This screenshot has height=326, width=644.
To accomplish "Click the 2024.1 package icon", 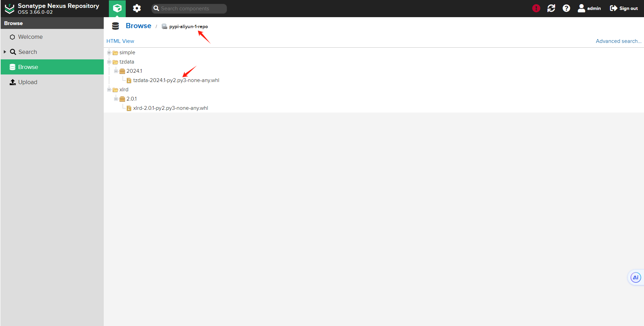I will (122, 71).
